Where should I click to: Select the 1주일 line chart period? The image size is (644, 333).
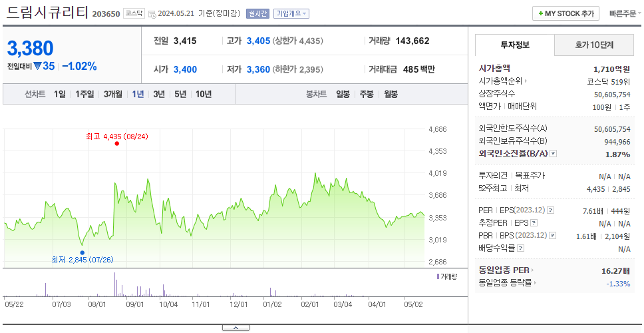pos(84,94)
